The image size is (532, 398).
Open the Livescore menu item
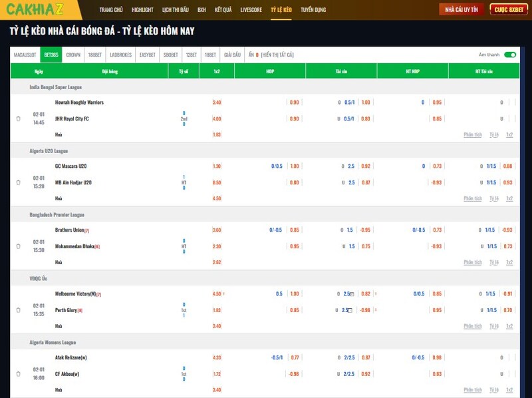coord(251,10)
